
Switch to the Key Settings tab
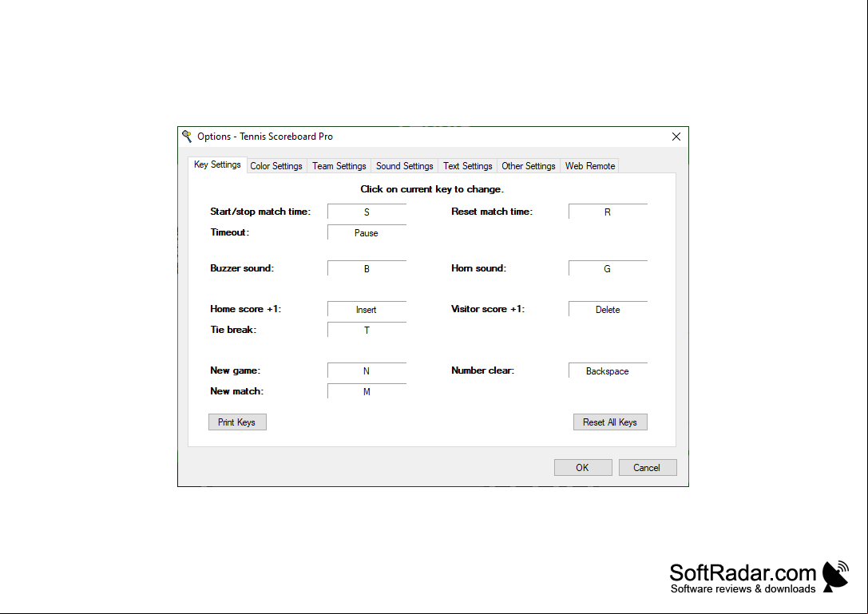[217, 164]
